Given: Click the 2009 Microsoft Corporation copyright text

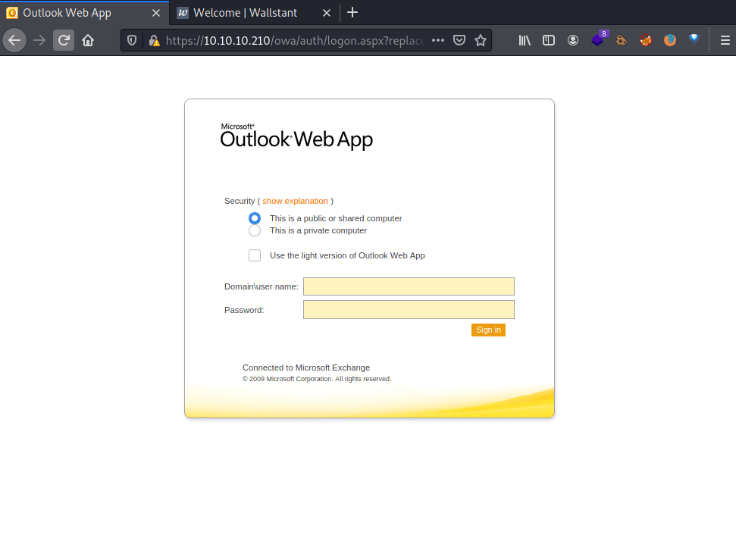Looking at the screenshot, I should [317, 379].
